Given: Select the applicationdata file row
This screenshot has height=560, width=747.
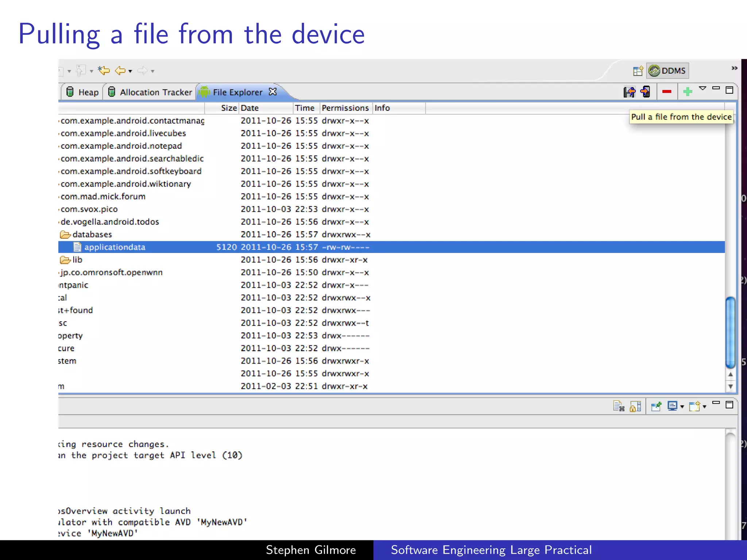Looking at the screenshot, I should click(x=391, y=247).
